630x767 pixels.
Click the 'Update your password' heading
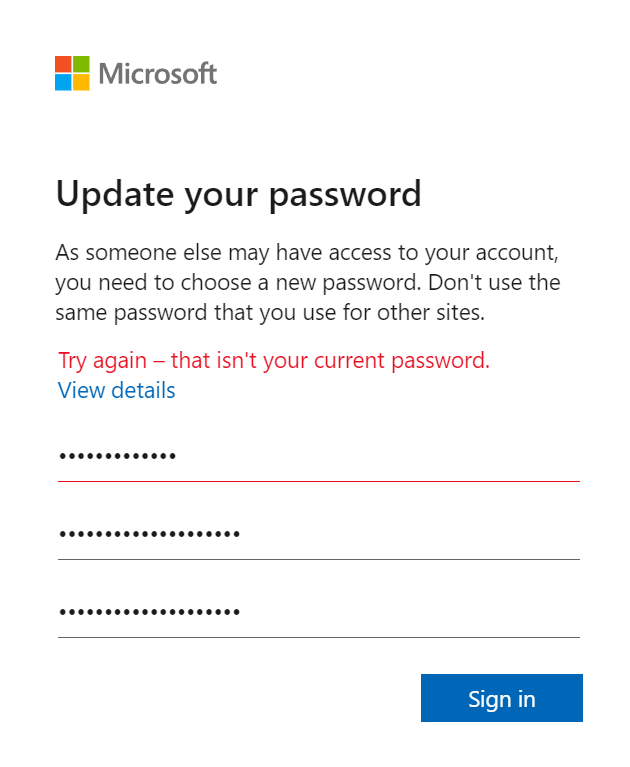click(238, 195)
